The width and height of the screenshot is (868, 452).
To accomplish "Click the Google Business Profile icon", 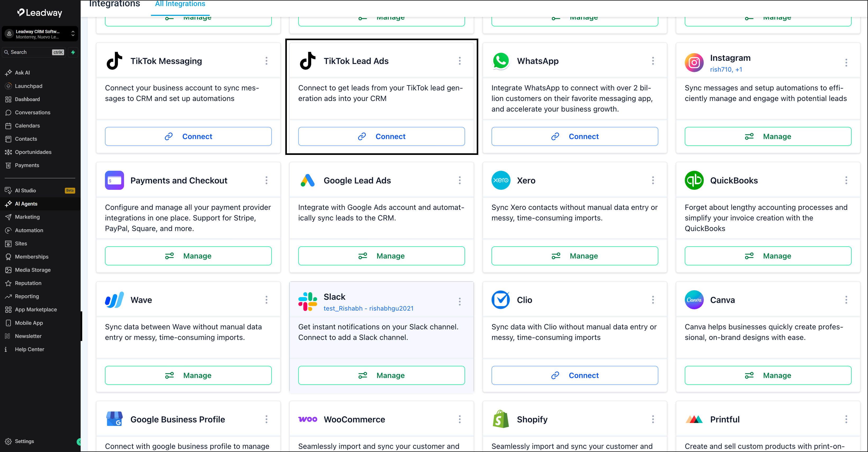I will (114, 419).
